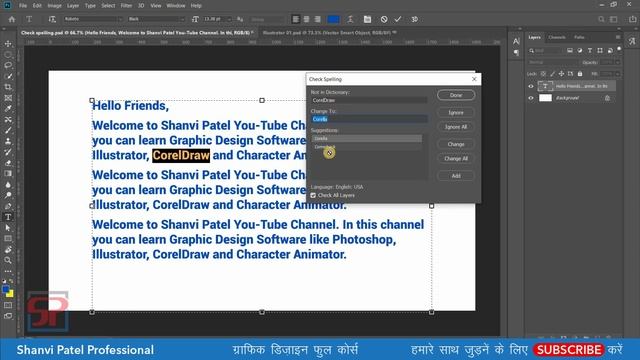Right align text in options bar
640x360 pixels.
point(317,19)
